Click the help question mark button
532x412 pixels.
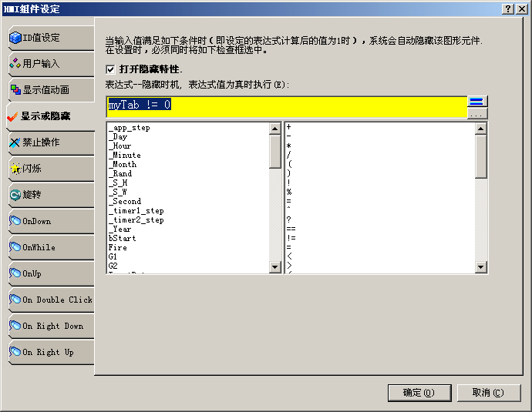(509, 8)
